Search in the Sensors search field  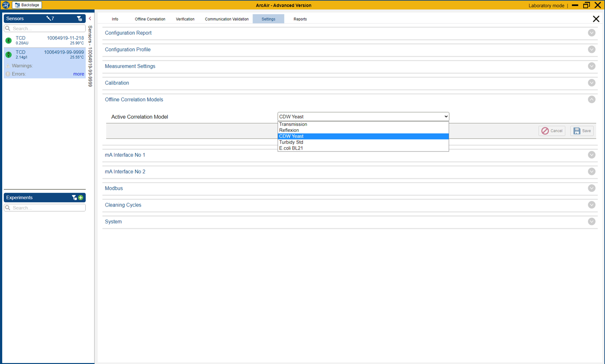pos(45,29)
